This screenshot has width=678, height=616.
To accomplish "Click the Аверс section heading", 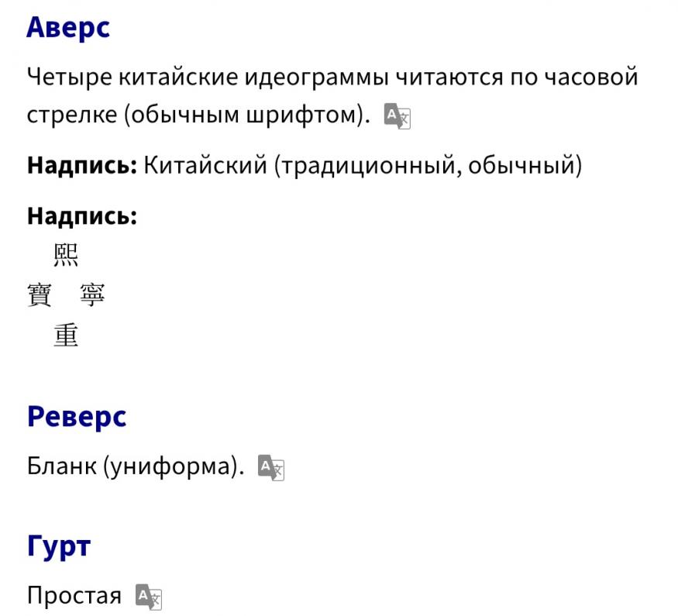I will click(x=68, y=27).
